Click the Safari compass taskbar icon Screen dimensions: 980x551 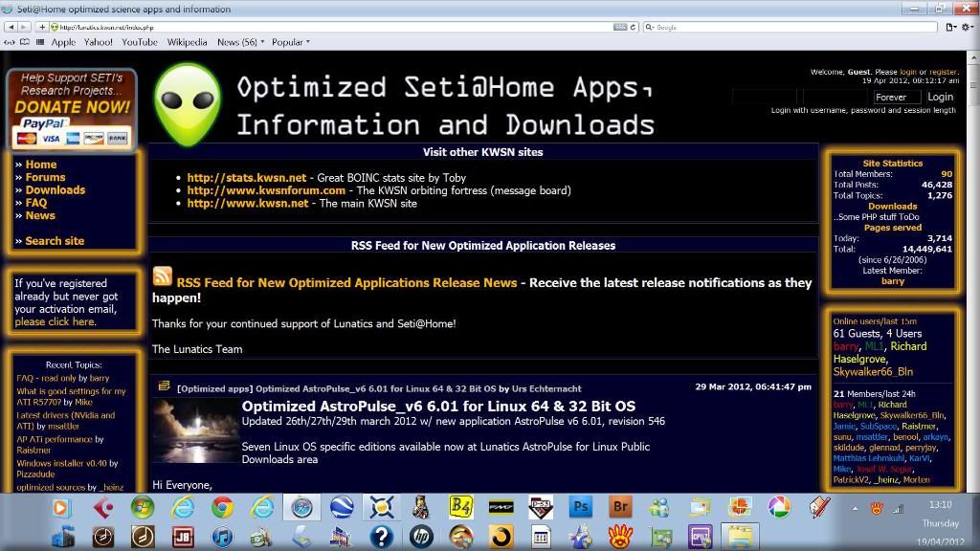tap(301, 507)
